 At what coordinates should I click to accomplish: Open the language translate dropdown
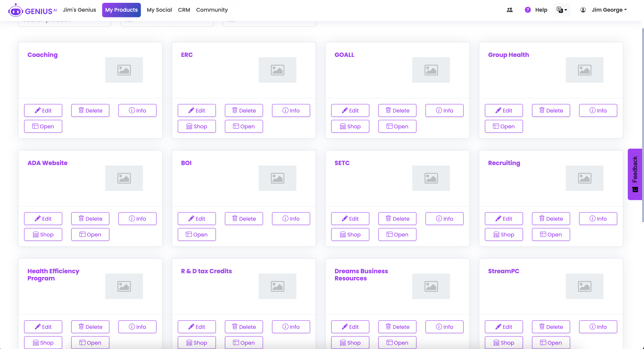point(562,10)
